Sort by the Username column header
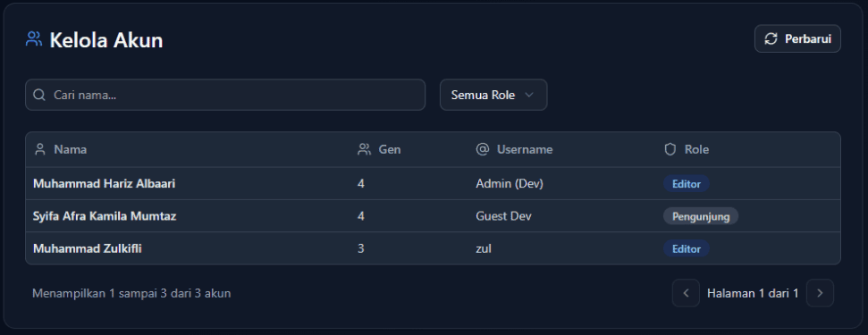This screenshot has height=335, width=868. pos(514,149)
